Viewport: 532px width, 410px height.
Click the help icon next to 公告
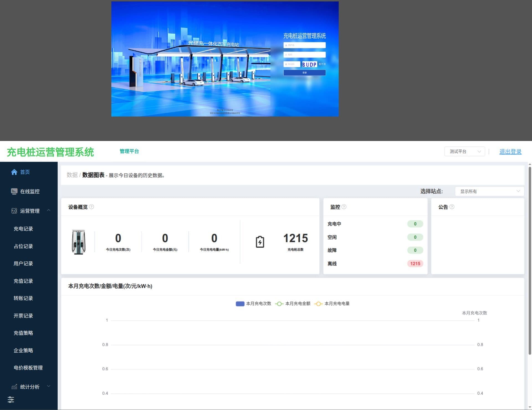(x=452, y=207)
